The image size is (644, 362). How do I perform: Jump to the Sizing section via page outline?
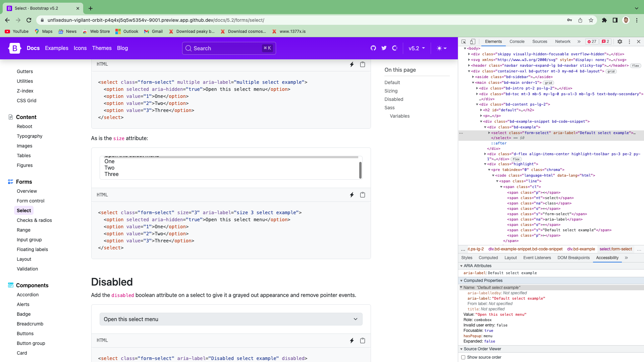[x=391, y=91]
